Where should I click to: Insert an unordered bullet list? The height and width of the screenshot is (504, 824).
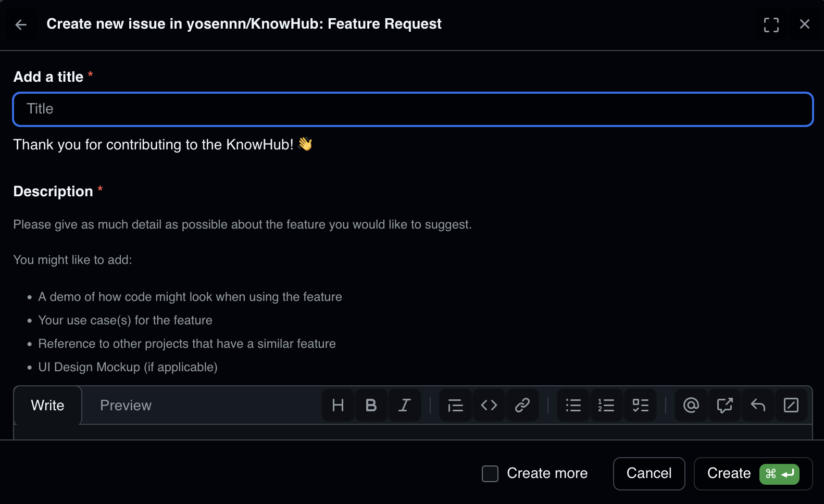[x=573, y=405]
